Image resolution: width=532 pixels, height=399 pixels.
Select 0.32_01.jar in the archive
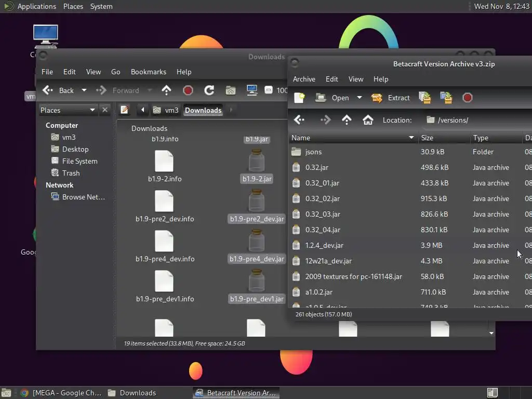pos(410,183)
